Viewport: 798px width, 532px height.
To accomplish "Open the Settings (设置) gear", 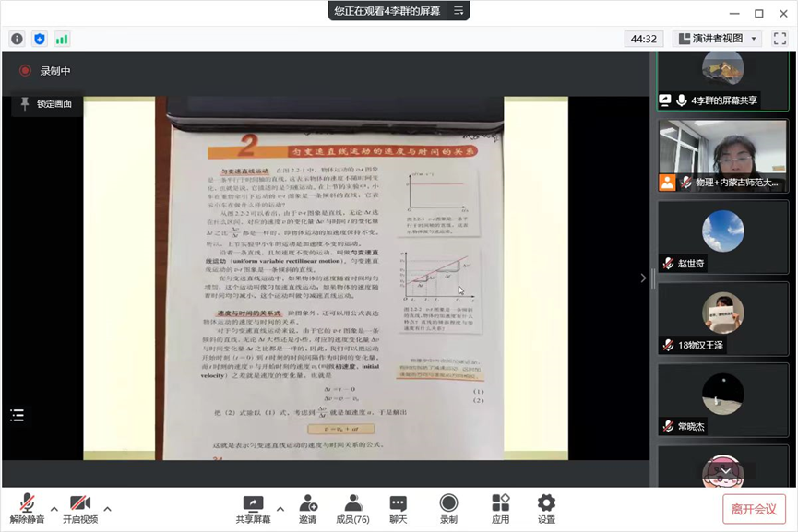I will coord(546,508).
